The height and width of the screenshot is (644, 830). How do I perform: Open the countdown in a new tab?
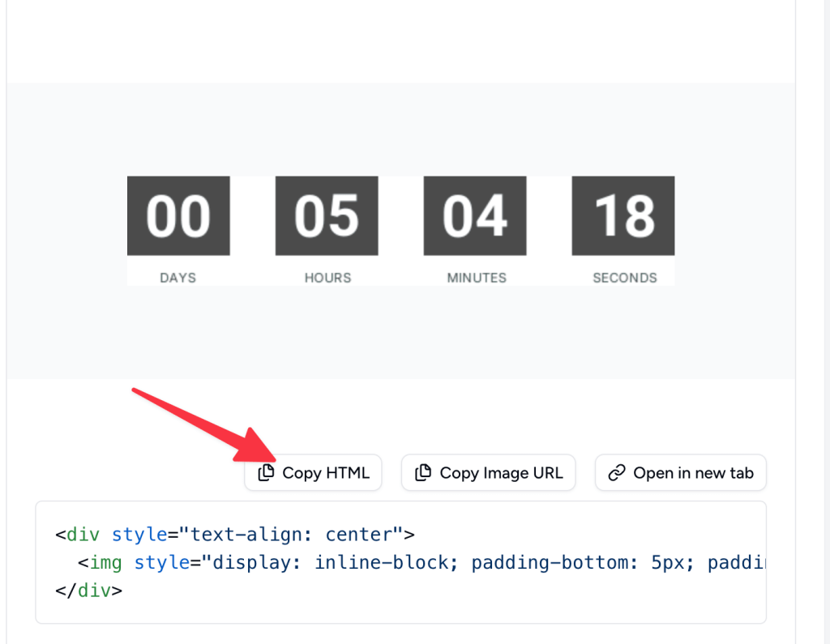(680, 472)
